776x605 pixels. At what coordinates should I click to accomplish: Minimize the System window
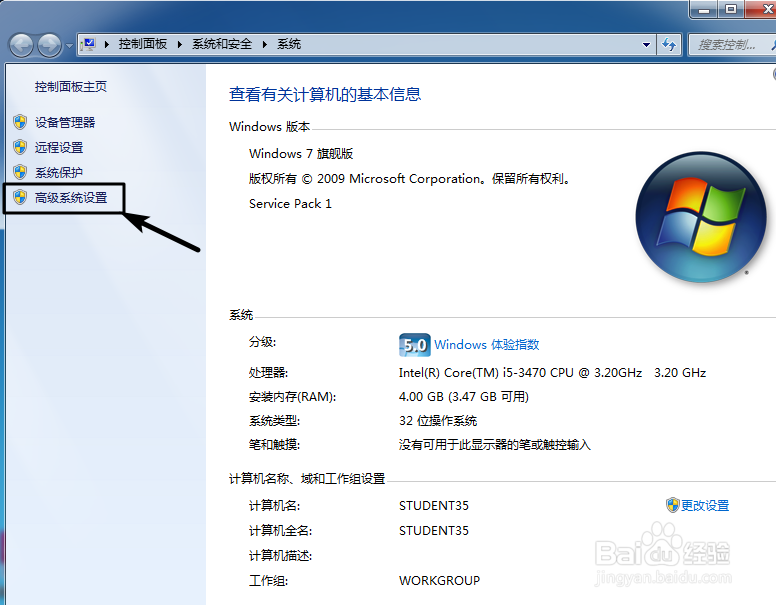(704, 9)
